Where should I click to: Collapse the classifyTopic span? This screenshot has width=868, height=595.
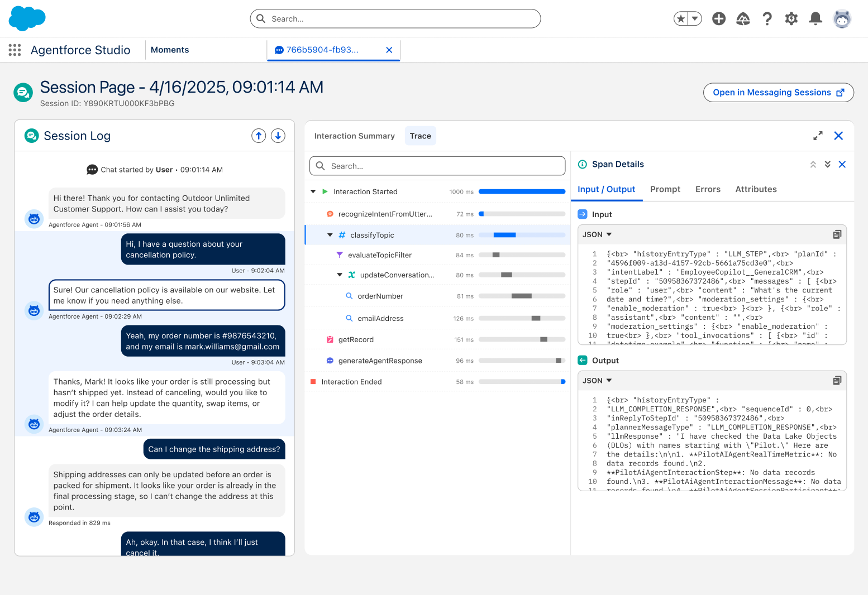[330, 235]
